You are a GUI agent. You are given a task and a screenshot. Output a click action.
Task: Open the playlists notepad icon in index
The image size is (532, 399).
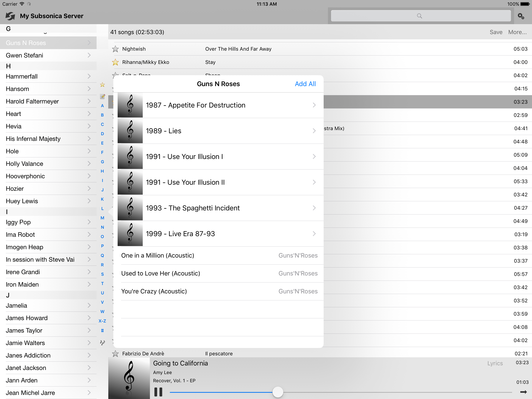(x=102, y=96)
